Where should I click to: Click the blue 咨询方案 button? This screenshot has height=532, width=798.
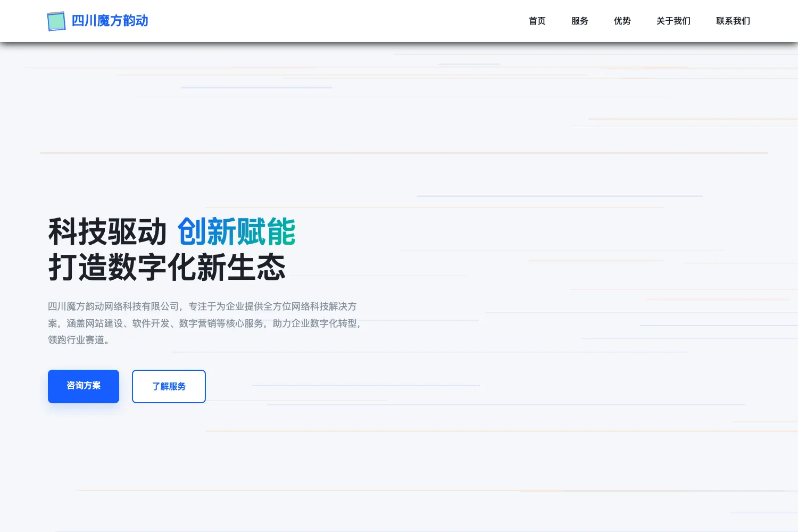pyautogui.click(x=84, y=386)
